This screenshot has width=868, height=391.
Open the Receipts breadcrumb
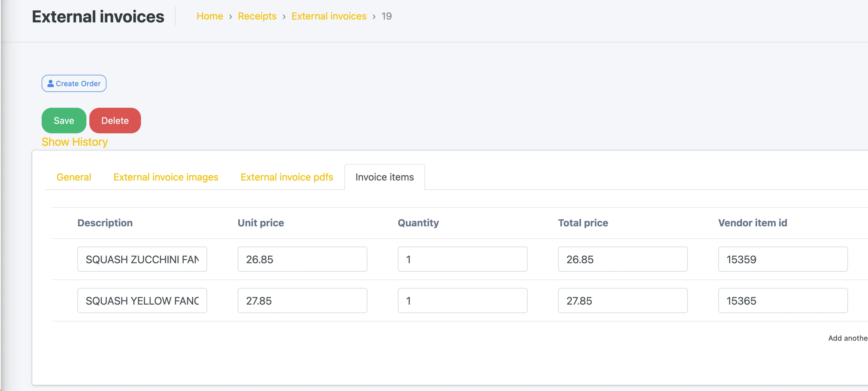257,16
